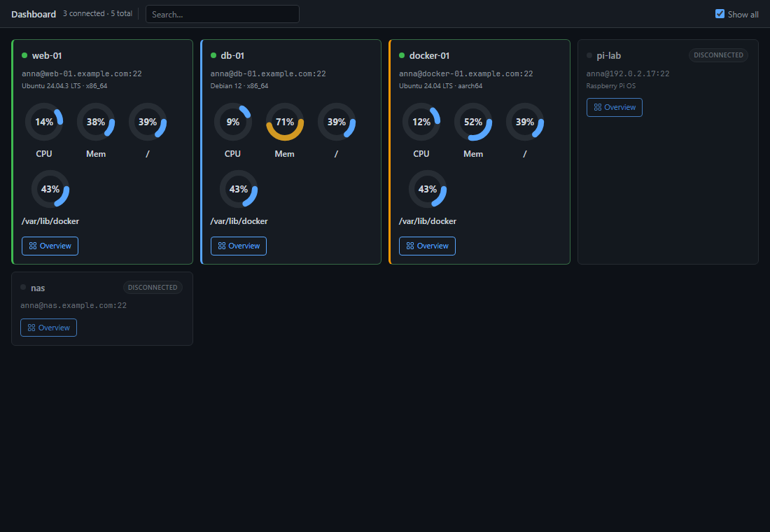Open Overview for nas
770x532 pixels.
[x=48, y=328]
